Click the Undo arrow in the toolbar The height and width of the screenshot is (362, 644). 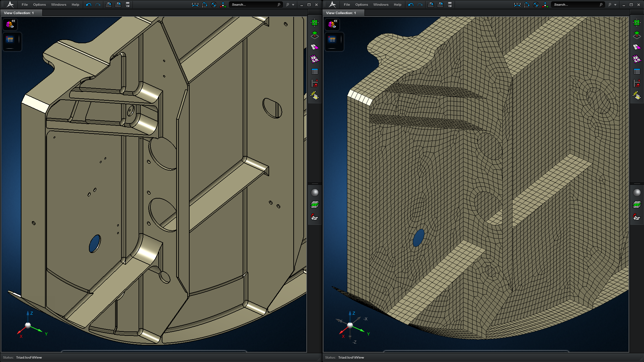pyautogui.click(x=89, y=4)
